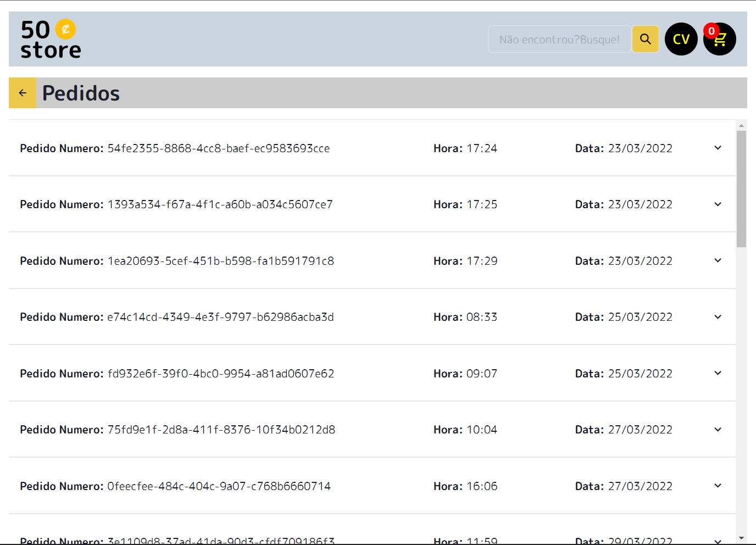Click the order 1ea20693 number text
This screenshot has width=756, height=545.
(x=221, y=261)
